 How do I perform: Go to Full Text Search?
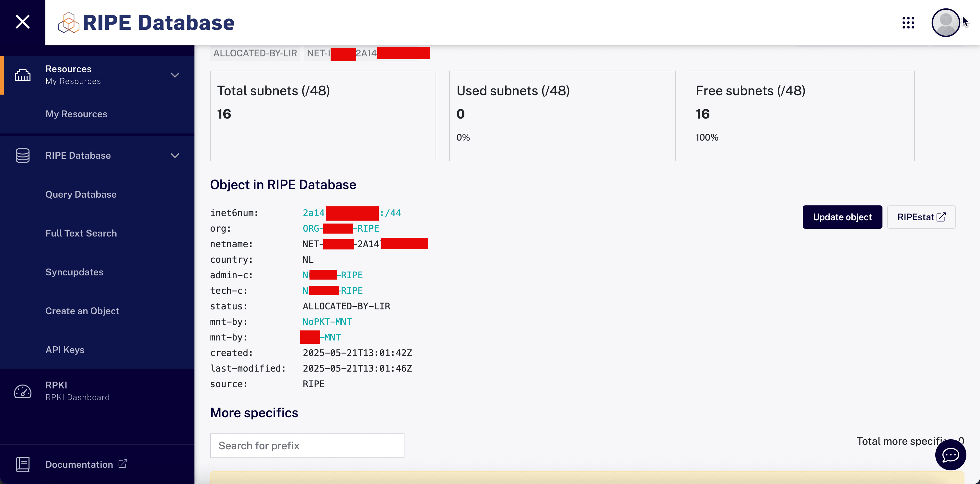(81, 233)
